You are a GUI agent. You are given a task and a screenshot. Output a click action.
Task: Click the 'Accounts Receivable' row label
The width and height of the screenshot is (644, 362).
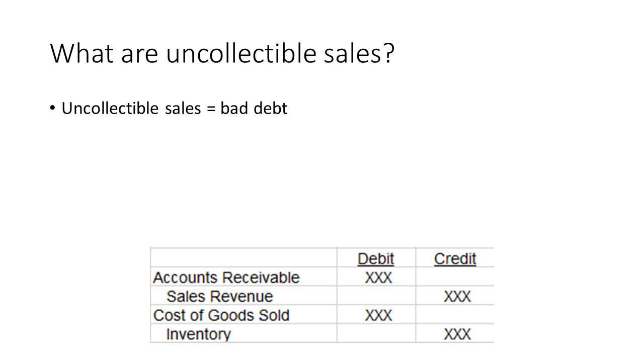(226, 278)
